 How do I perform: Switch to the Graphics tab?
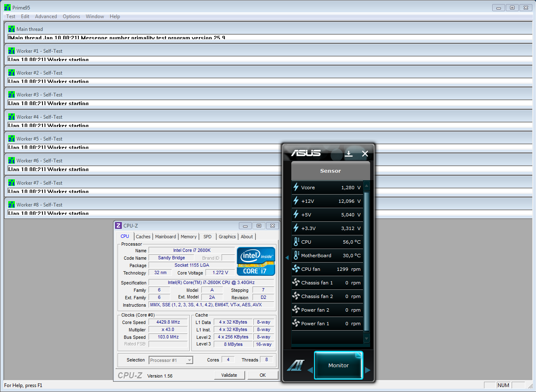[x=227, y=237]
